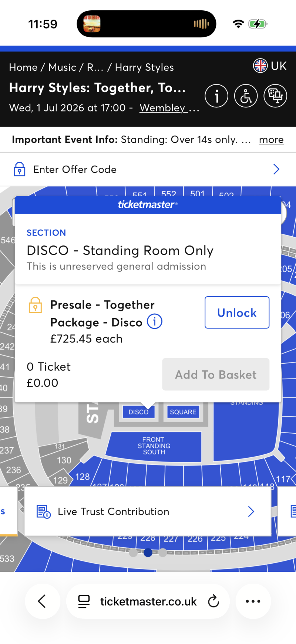Tap the UK flag region selector

[270, 66]
